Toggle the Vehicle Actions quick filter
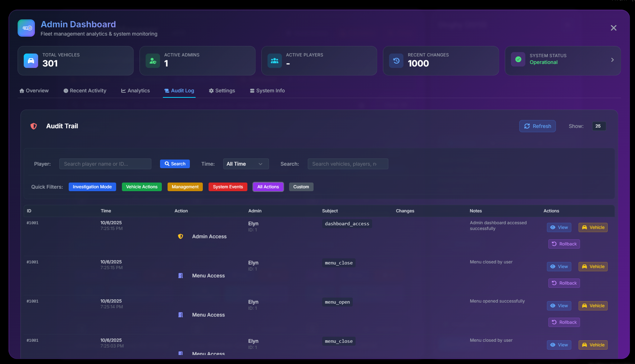Screen dimensions: 635x364 [x=142, y=187]
